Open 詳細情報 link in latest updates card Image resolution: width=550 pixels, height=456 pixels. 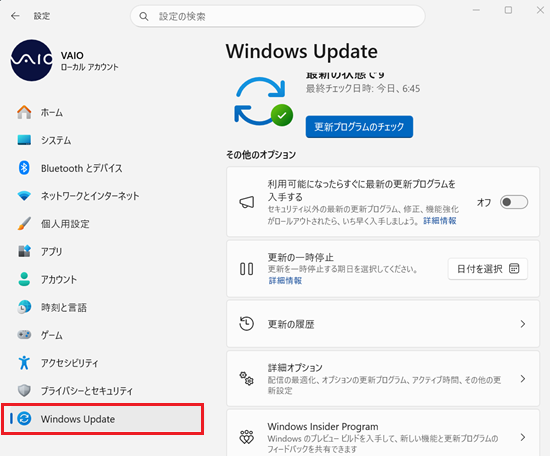[x=440, y=221]
